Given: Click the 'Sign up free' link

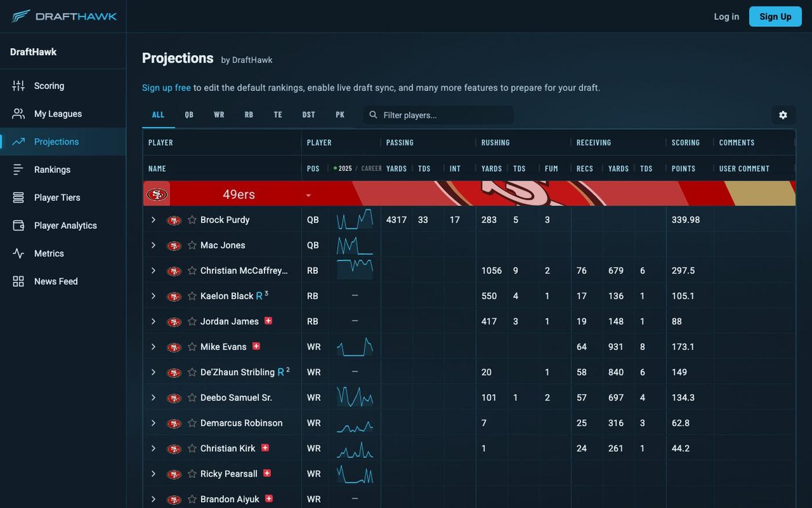Looking at the screenshot, I should (x=166, y=88).
